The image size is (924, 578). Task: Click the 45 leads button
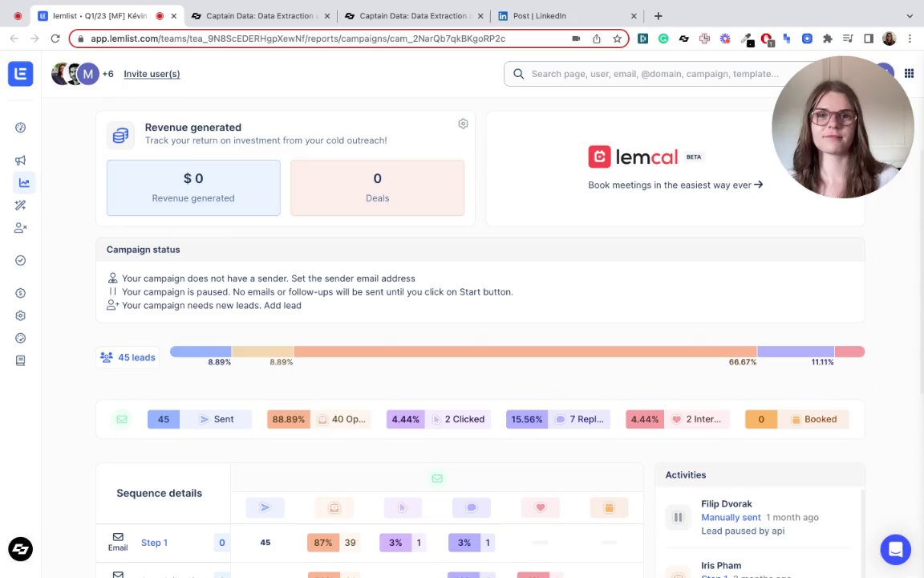128,357
